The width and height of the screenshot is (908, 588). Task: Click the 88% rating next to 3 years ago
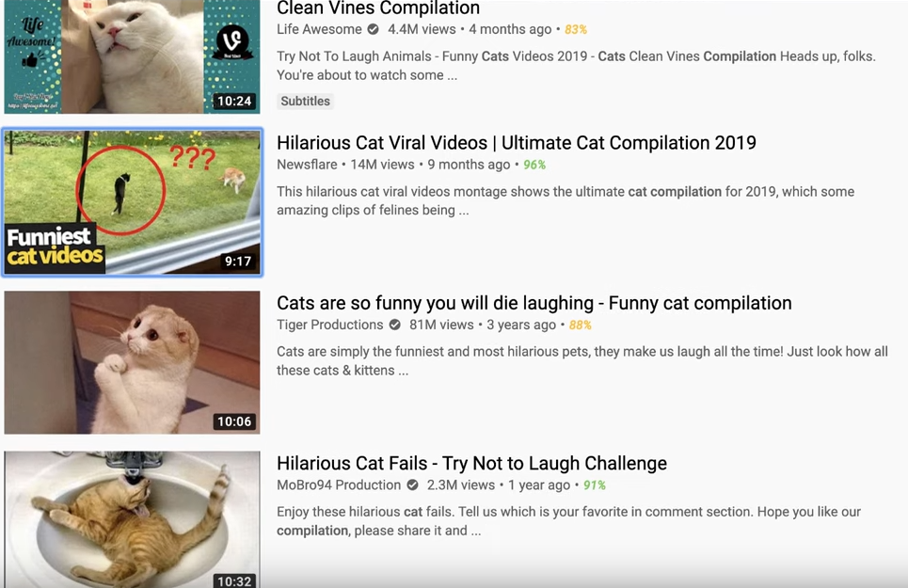pyautogui.click(x=581, y=326)
